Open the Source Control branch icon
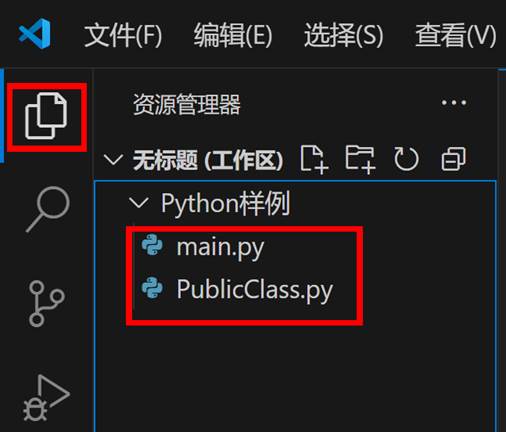Image resolution: width=506 pixels, height=432 pixels. [x=46, y=303]
